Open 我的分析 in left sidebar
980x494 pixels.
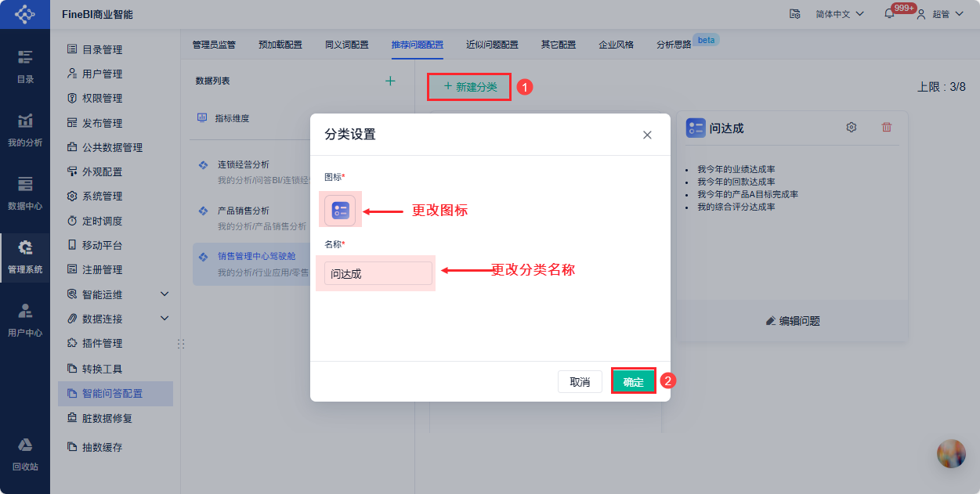tap(25, 130)
